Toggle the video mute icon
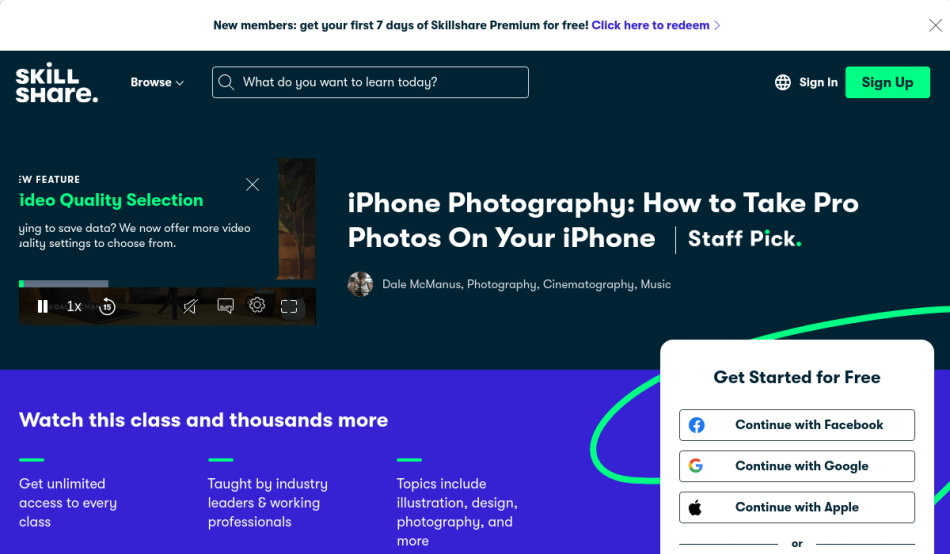Screen dimensions: 950x554 pyautogui.click(x=190, y=307)
